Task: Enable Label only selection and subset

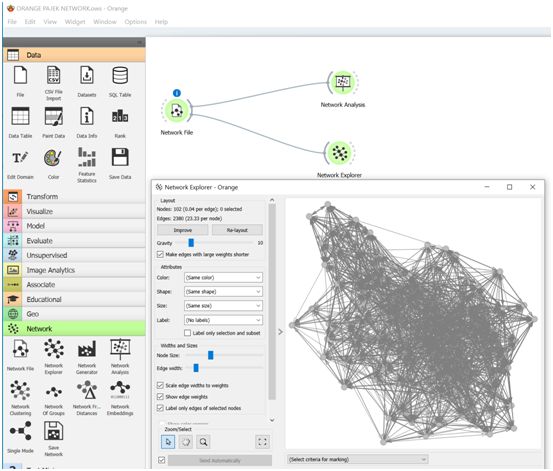Action: pyautogui.click(x=188, y=333)
